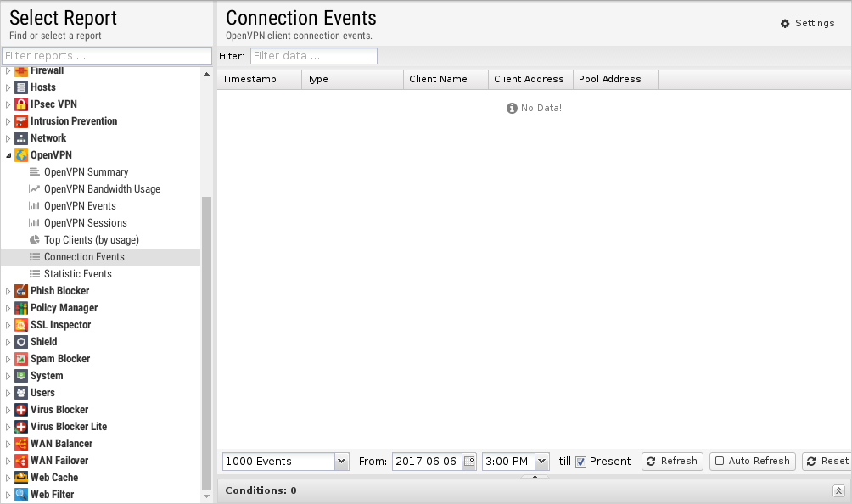
Task: Expand the Hosts tree node
Action: pos(8,87)
